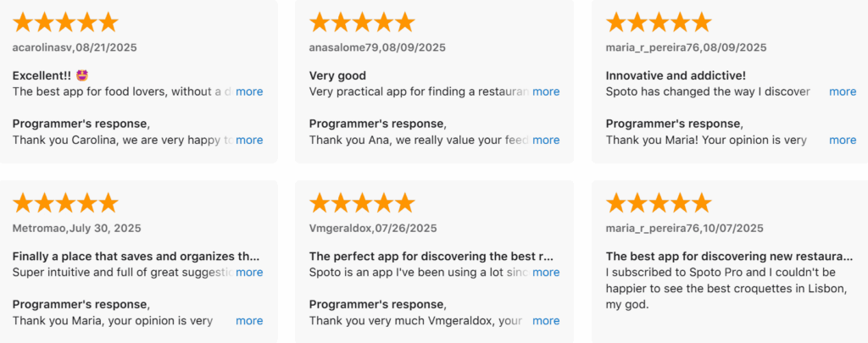Open The perfect app for discovering review title
Viewport: 868px width, 343px height.
[x=431, y=256]
